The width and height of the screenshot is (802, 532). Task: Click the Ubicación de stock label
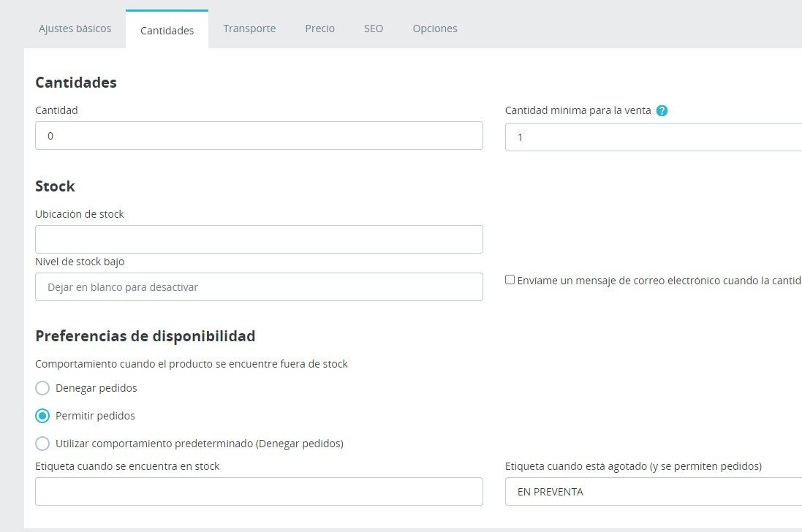[x=79, y=214]
